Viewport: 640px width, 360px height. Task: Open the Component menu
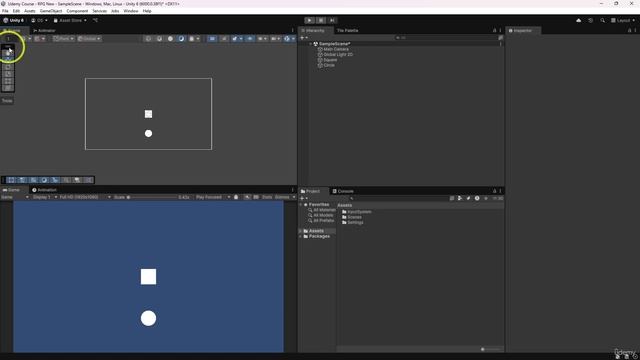pos(77,11)
